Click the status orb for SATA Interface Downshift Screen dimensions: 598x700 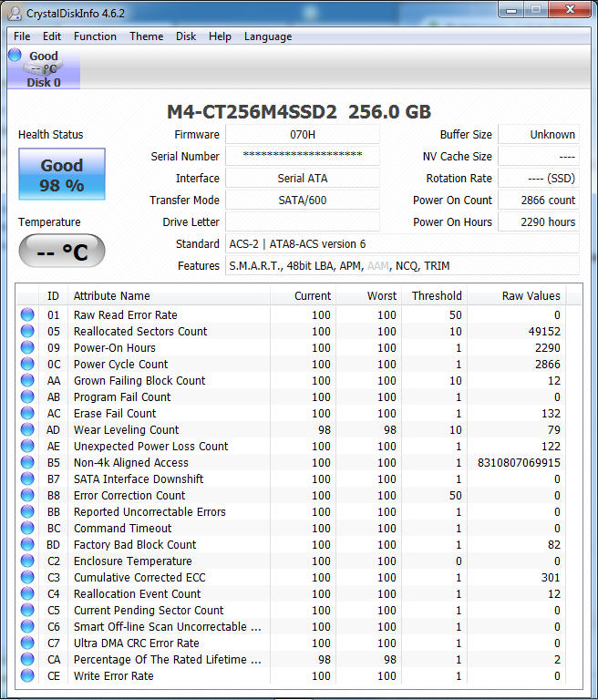click(x=27, y=479)
